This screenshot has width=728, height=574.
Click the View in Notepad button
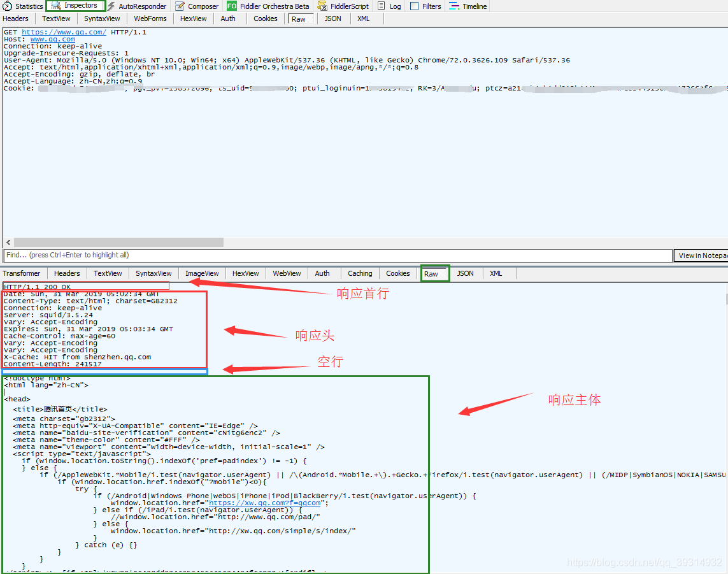[x=703, y=255]
